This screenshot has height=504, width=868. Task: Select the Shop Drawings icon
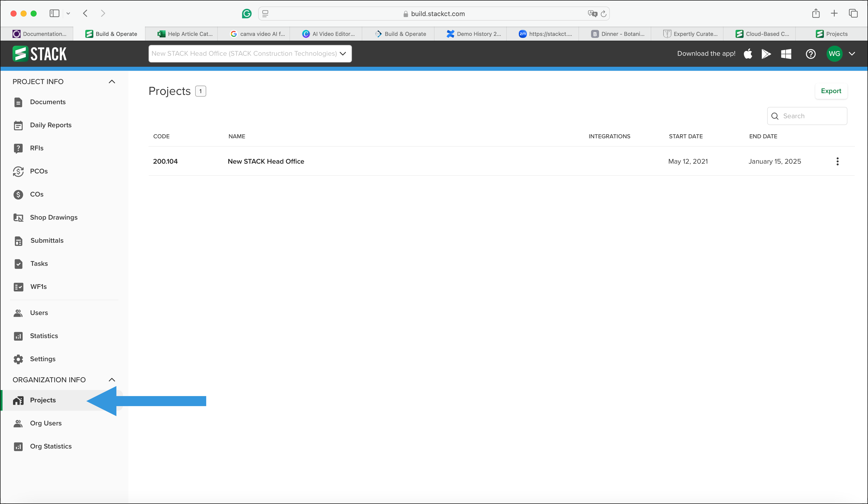click(18, 217)
